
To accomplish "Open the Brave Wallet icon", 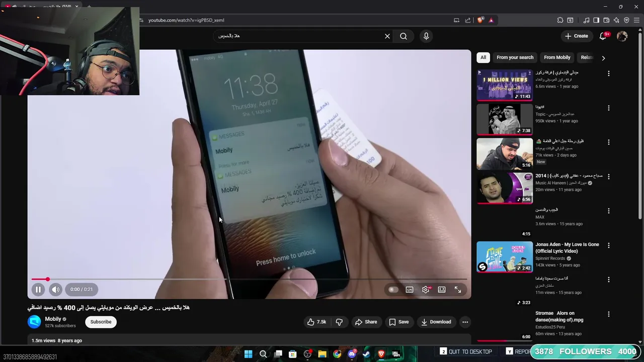I will (x=606, y=20).
